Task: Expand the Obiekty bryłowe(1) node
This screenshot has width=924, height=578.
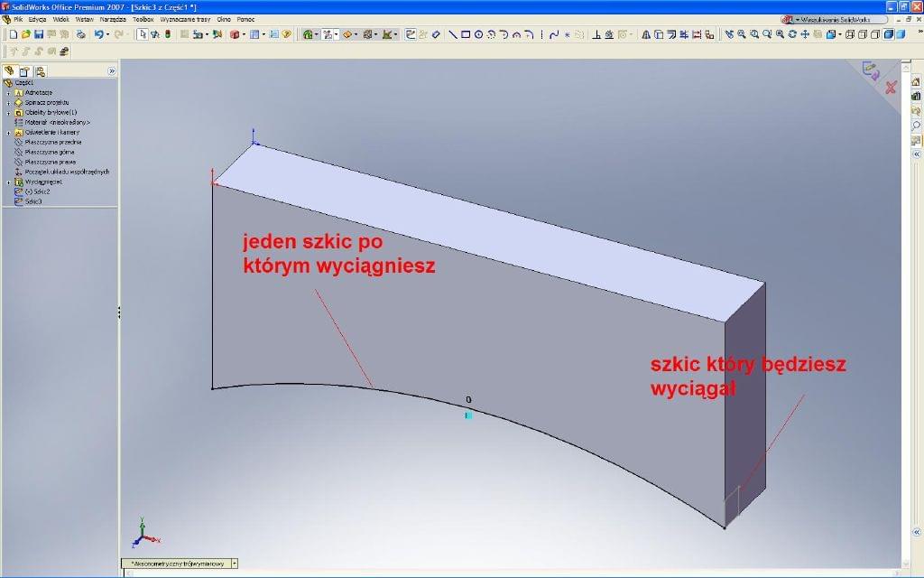Action: pos(8,113)
